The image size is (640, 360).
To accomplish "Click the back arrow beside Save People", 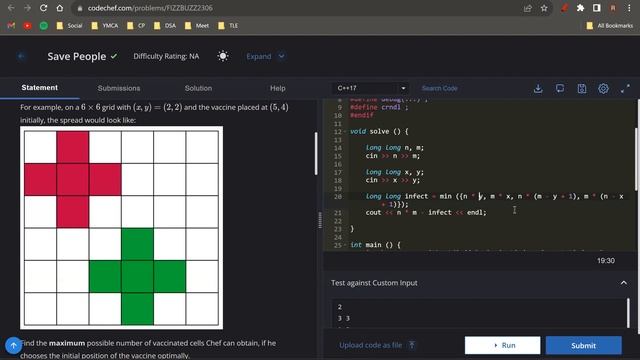I will tap(21, 56).
